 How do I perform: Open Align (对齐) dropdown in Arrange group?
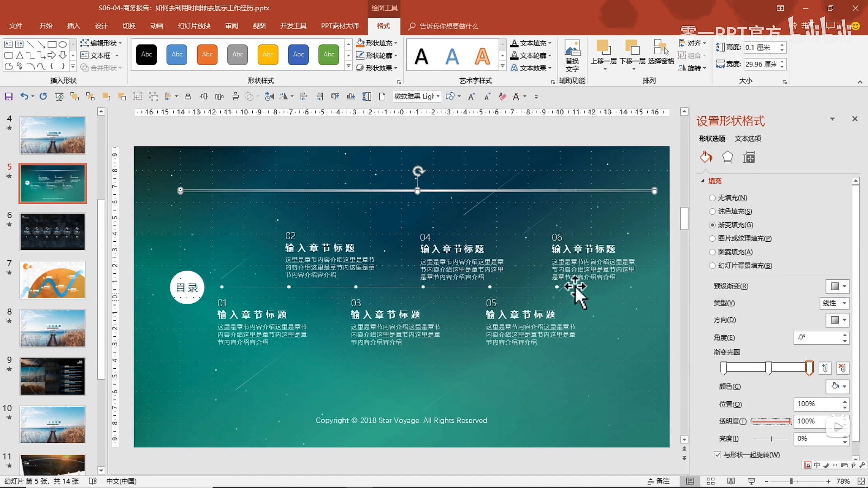click(x=693, y=43)
